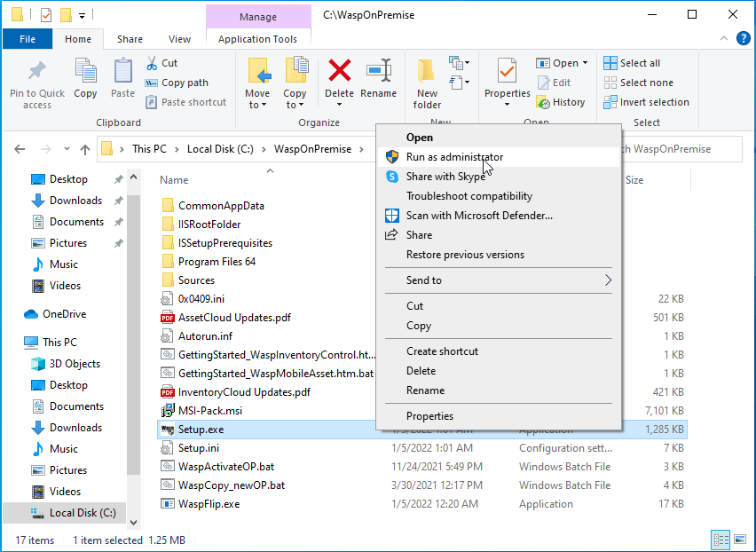This screenshot has height=552, width=756.
Task: Switch to the Share ribbon tab
Action: 130,39
